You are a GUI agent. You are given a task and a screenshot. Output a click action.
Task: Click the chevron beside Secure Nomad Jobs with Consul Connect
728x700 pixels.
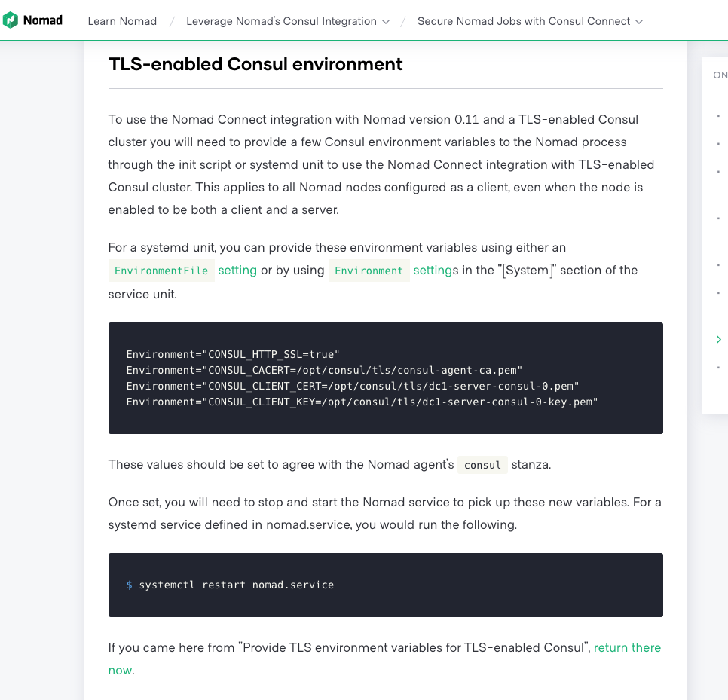pyautogui.click(x=639, y=22)
